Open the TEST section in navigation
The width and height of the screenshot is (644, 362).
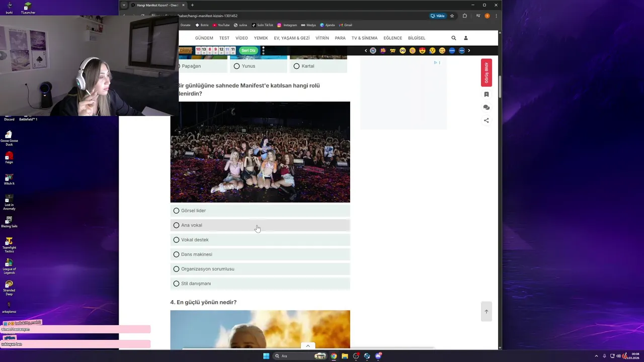point(224,38)
